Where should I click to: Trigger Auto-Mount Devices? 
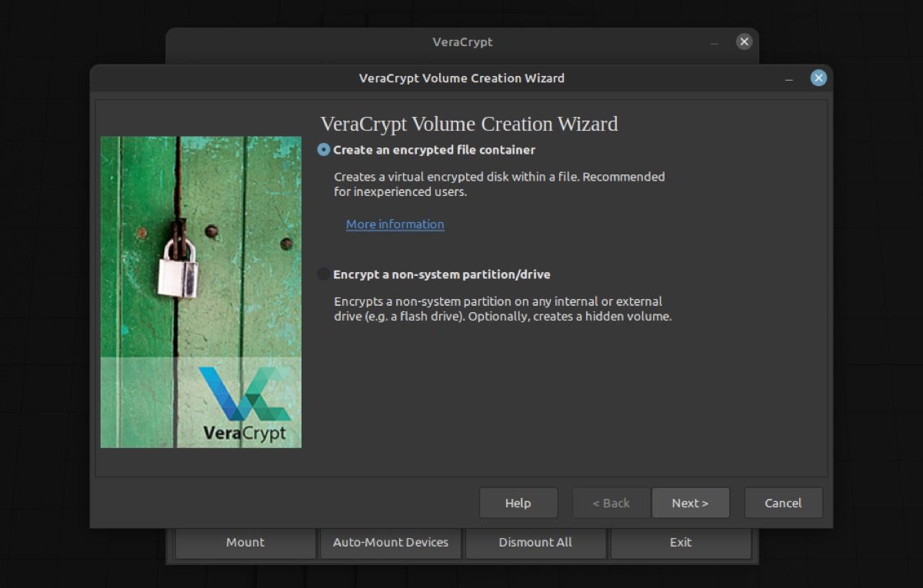pos(390,542)
